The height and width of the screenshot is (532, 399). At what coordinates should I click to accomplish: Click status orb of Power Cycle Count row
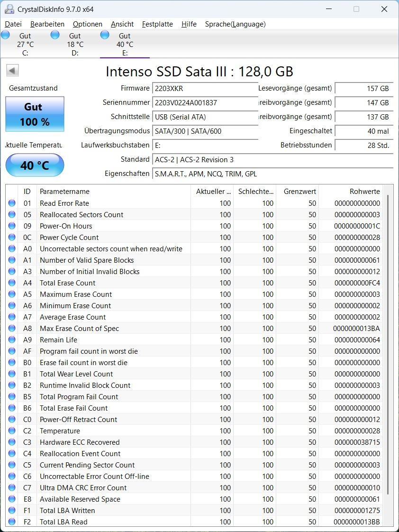point(12,237)
